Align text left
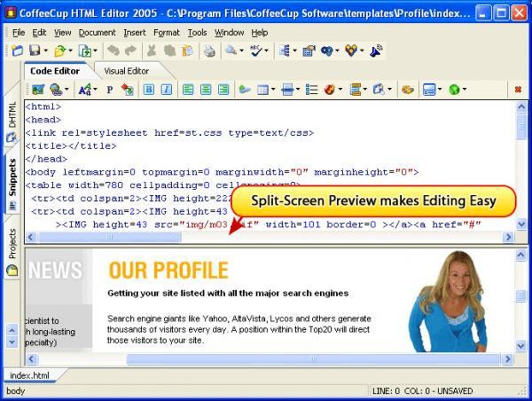This screenshot has width=532, height=401. 188,89
